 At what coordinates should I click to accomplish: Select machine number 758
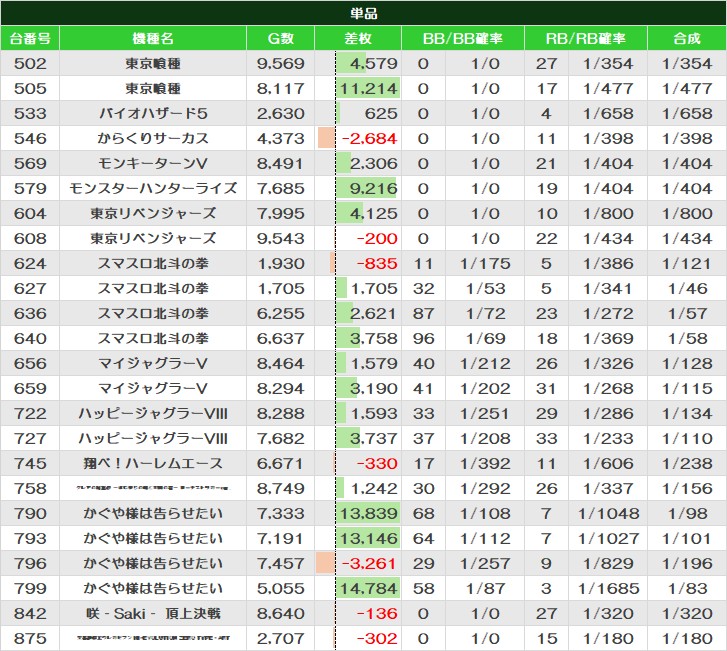pyautogui.click(x=30, y=489)
